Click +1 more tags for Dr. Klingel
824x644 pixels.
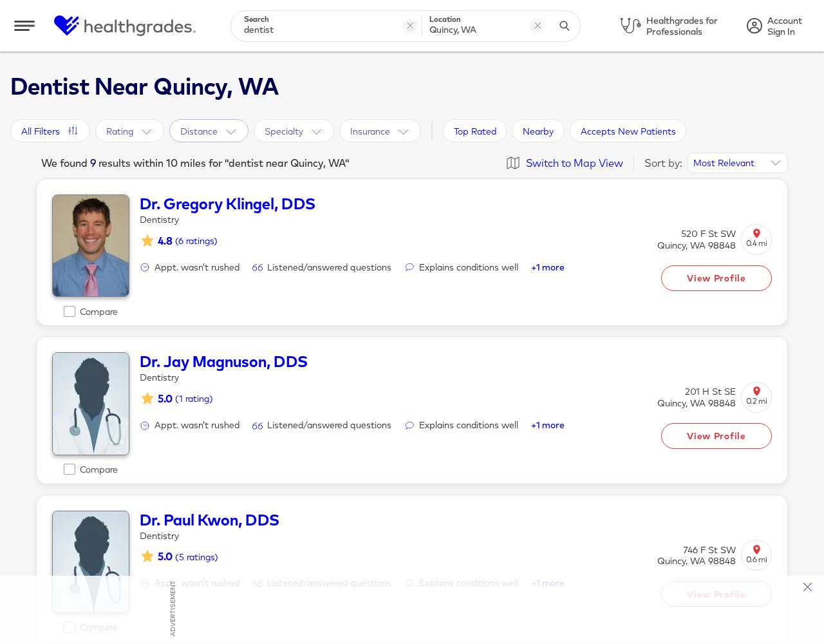(547, 267)
